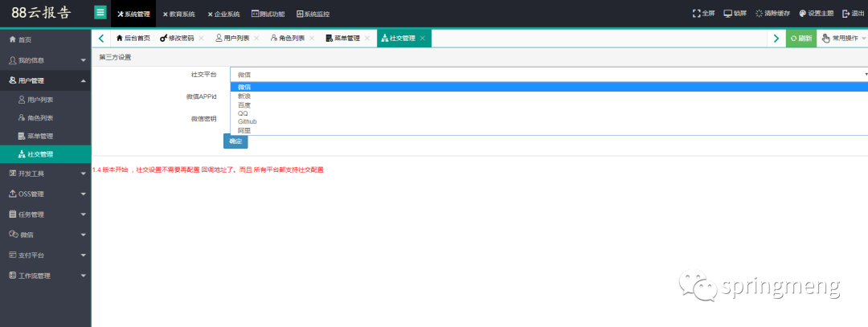Expand 任务管理 sidebar section
Screen dimensions: 868x327
point(45,215)
